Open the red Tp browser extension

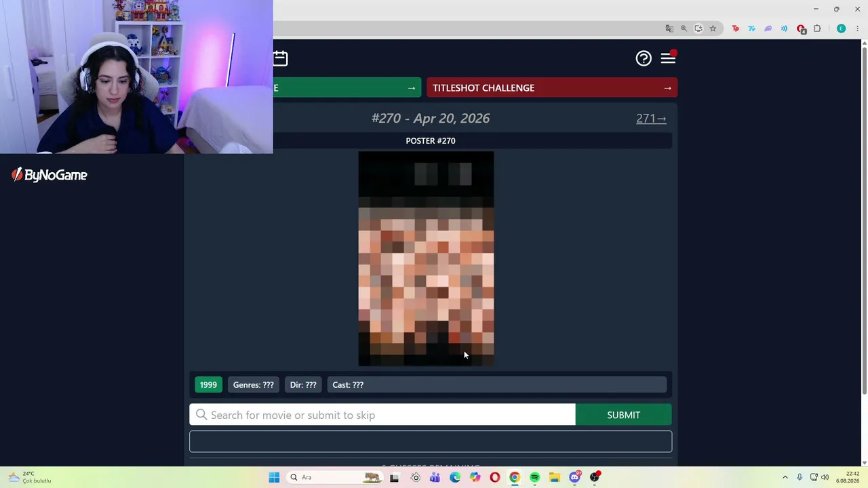coord(736,28)
